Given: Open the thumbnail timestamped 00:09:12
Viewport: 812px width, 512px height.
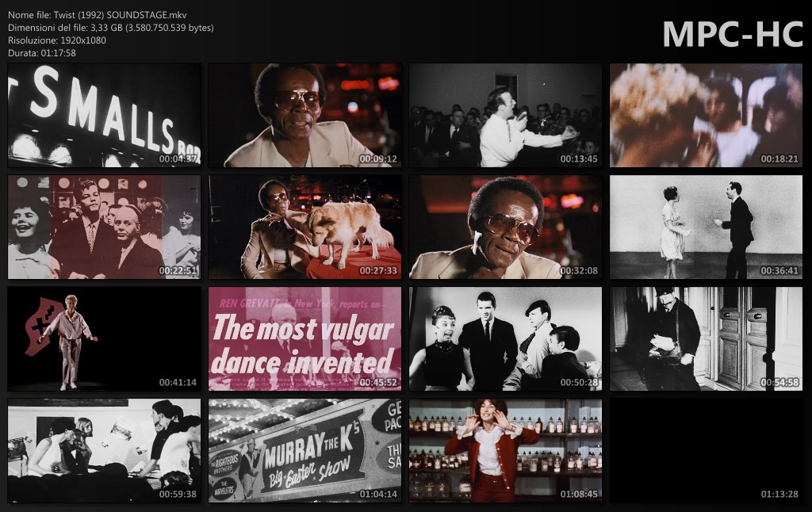Looking at the screenshot, I should pos(305,116).
